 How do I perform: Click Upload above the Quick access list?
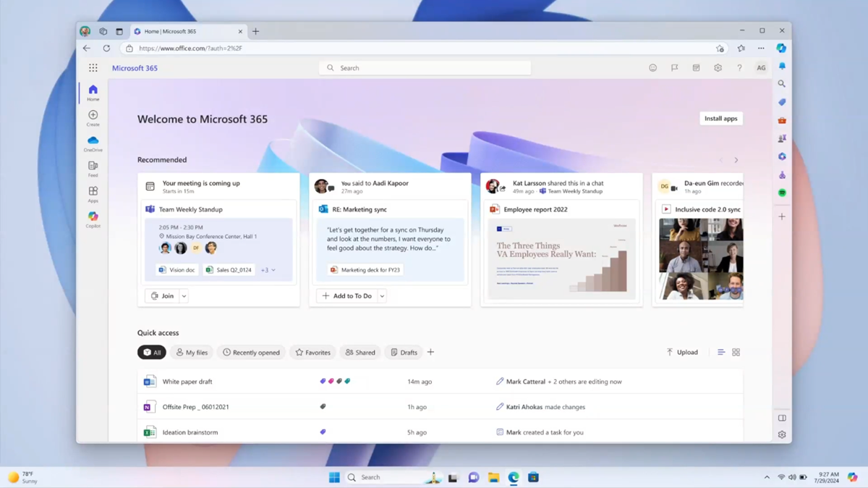(x=681, y=352)
